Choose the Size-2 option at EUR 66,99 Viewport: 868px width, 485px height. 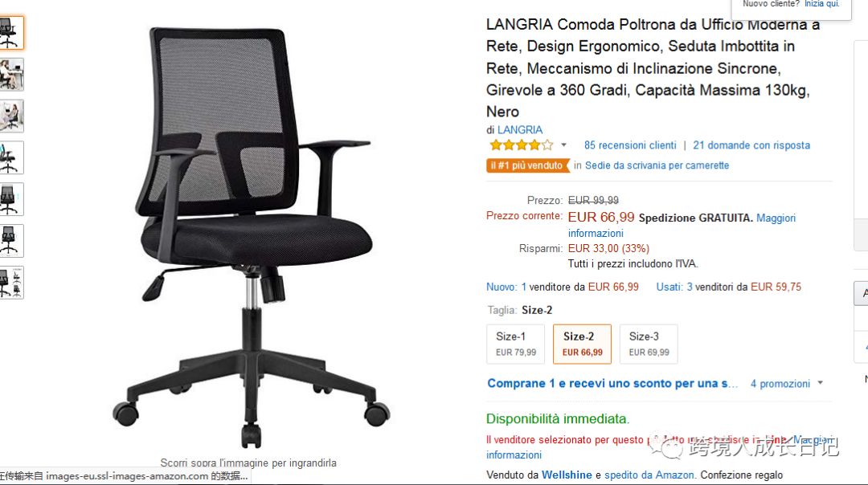[582, 344]
